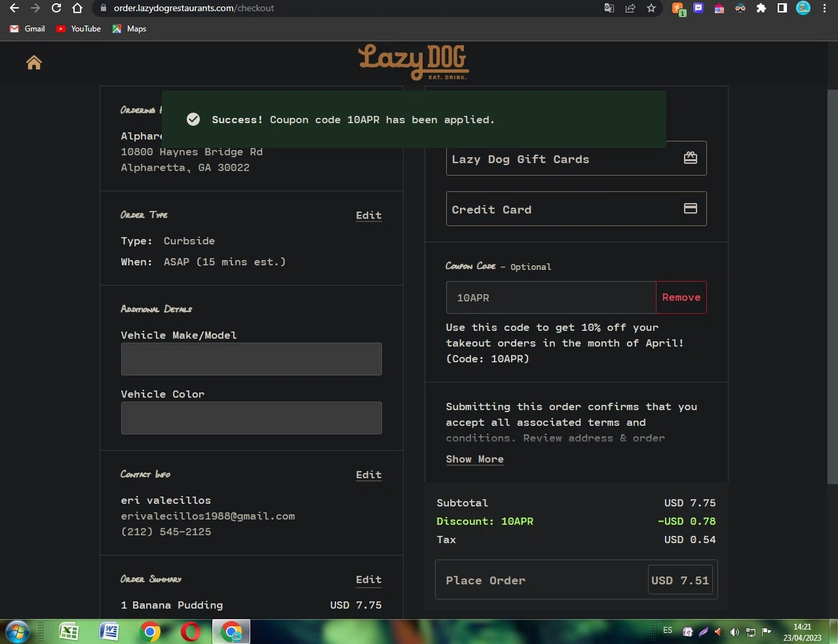Image resolution: width=838 pixels, height=644 pixels.
Task: Open the Gmail bookmark
Action: click(28, 29)
